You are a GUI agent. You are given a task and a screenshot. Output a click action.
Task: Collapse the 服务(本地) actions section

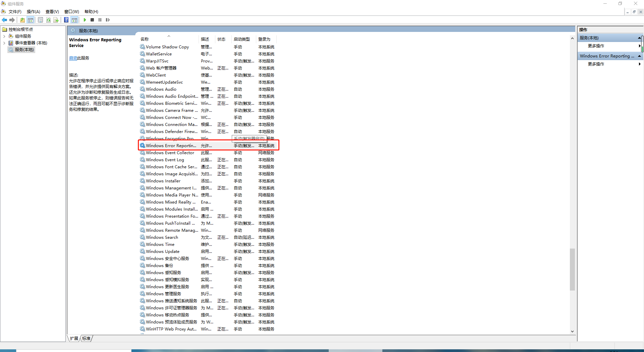tap(639, 38)
